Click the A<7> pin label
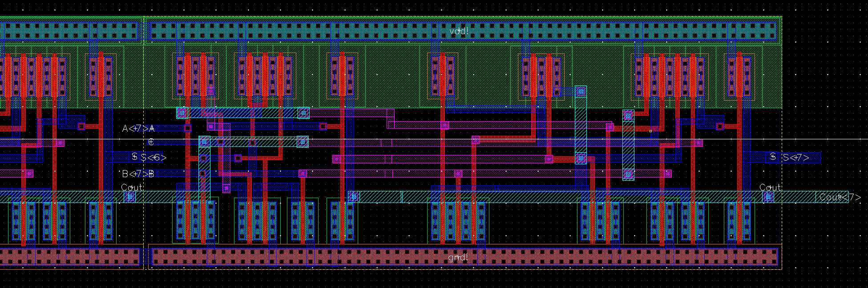 coord(135,129)
